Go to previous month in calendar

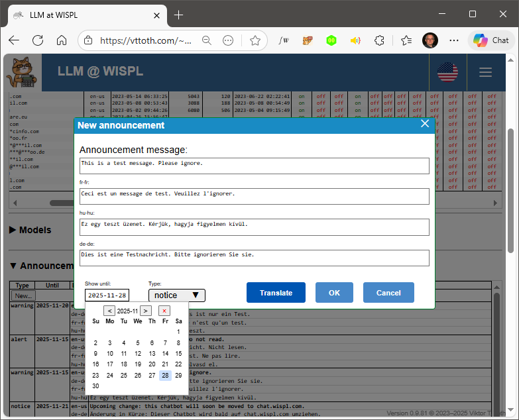[109, 311]
